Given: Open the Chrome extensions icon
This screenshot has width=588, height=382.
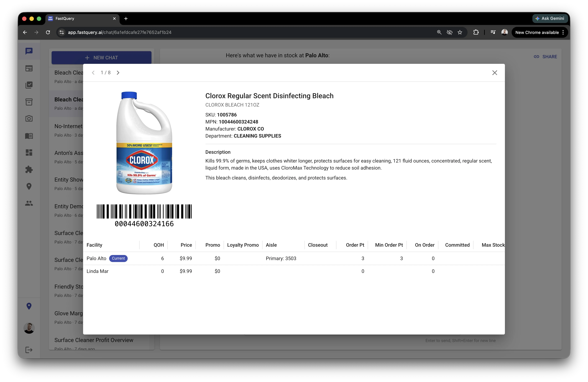Looking at the screenshot, I should tap(476, 32).
